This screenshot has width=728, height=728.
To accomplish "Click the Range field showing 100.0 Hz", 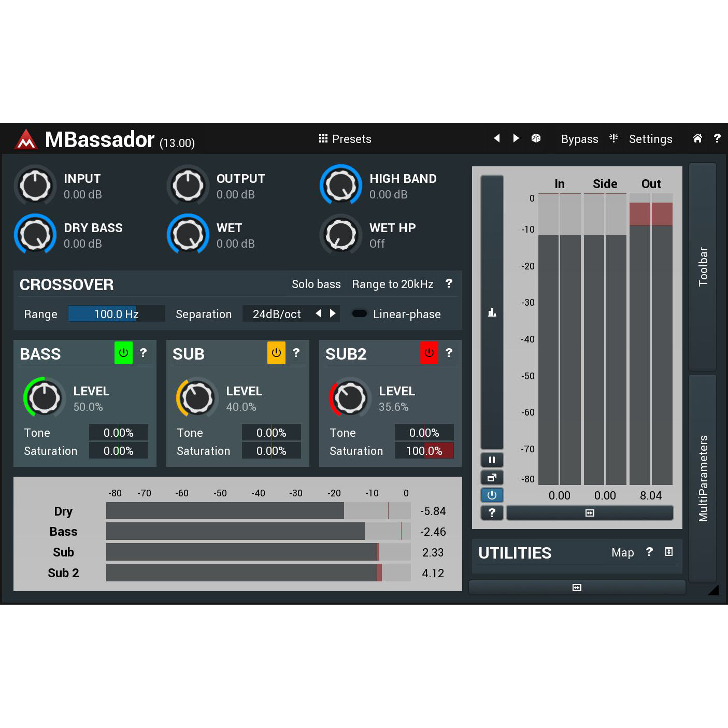I will 116,313.
